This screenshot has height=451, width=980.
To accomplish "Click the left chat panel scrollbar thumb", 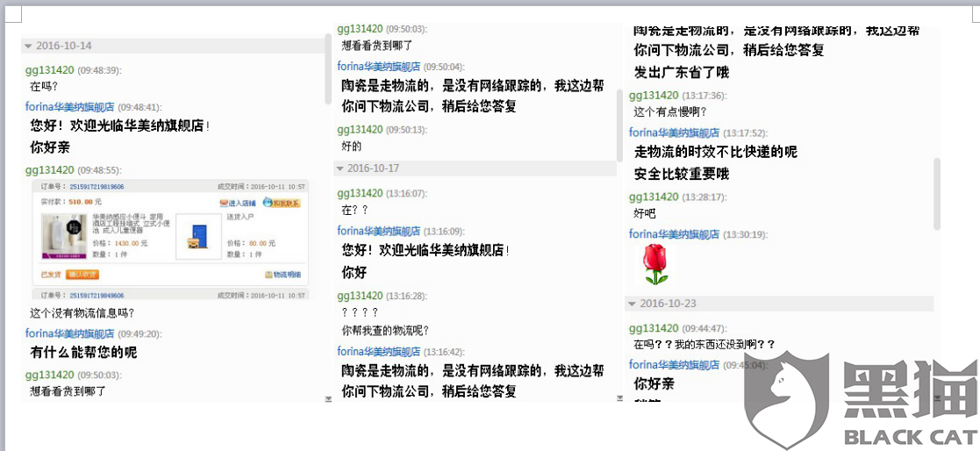I will pyautogui.click(x=328, y=68).
